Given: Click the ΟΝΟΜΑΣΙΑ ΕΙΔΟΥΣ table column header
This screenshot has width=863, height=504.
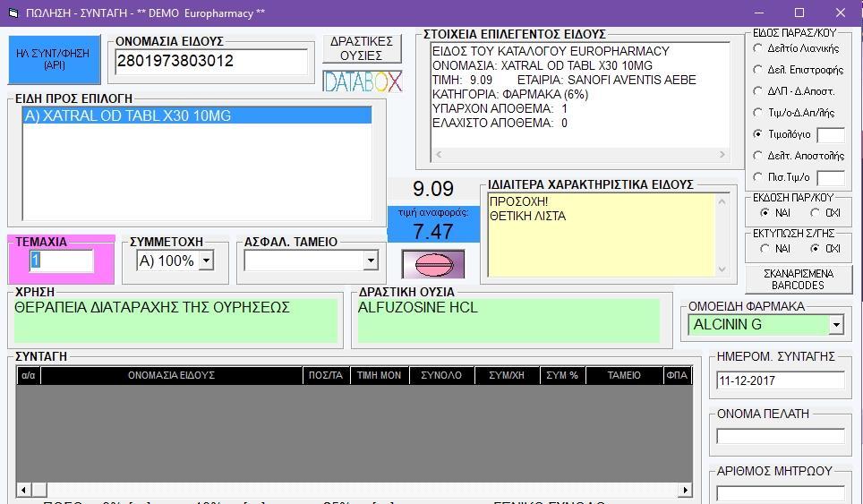Looking at the screenshot, I should coord(171,375).
